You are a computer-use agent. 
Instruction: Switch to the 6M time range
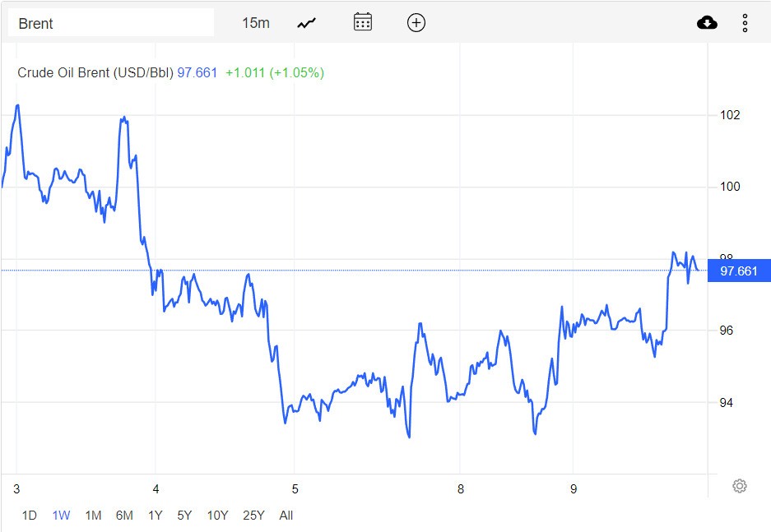click(124, 516)
